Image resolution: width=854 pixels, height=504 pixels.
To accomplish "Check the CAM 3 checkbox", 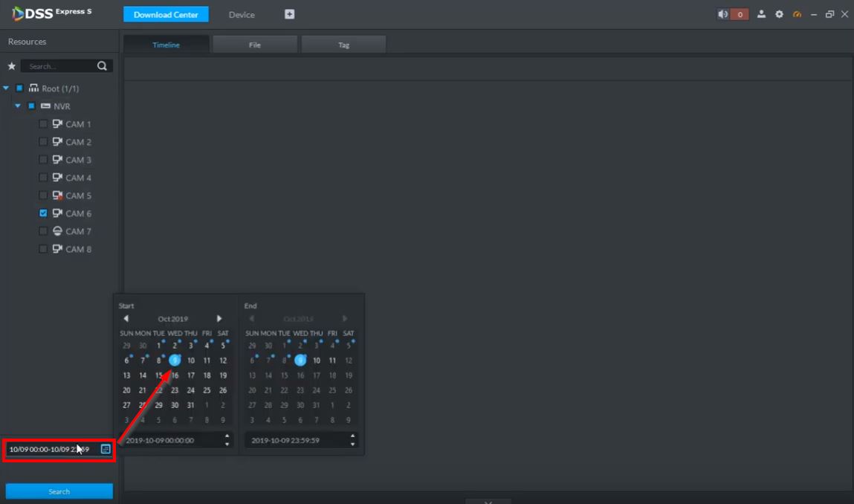I will coord(43,160).
